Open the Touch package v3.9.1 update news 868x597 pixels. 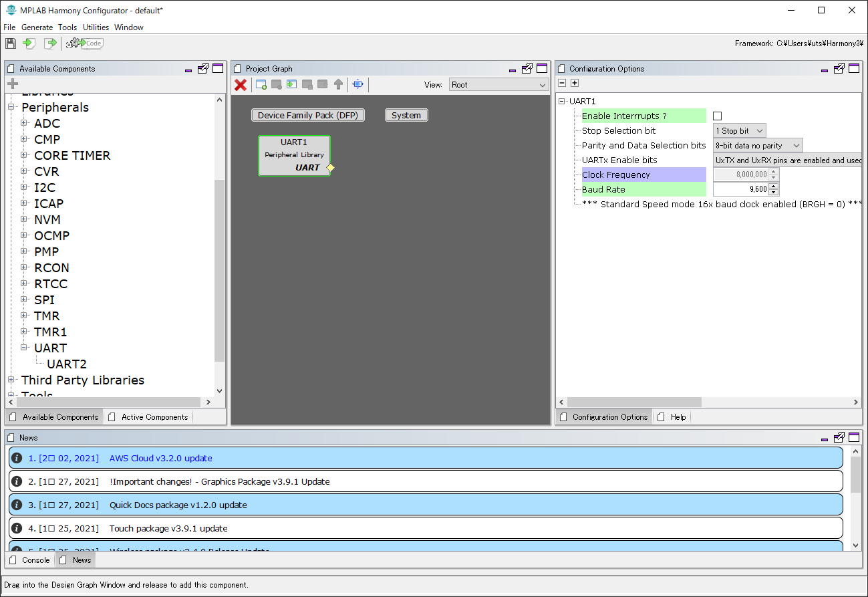pyautogui.click(x=426, y=528)
